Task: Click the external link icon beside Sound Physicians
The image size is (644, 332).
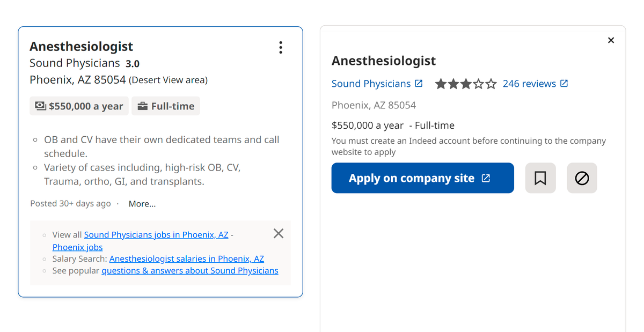Action: 419,84
